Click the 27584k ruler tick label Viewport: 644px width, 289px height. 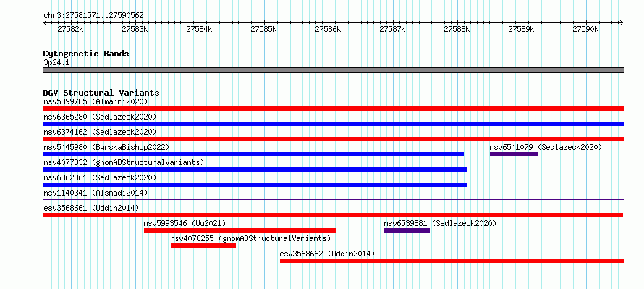click(x=199, y=30)
